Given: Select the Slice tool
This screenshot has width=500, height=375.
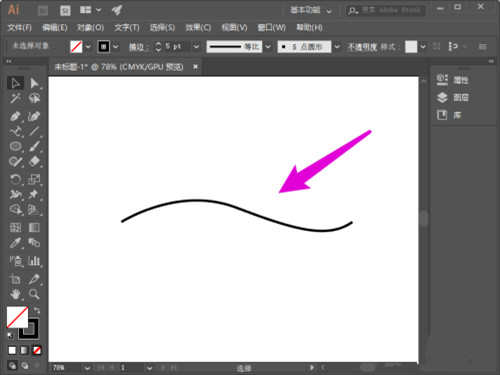Looking at the screenshot, I should coord(34,279).
